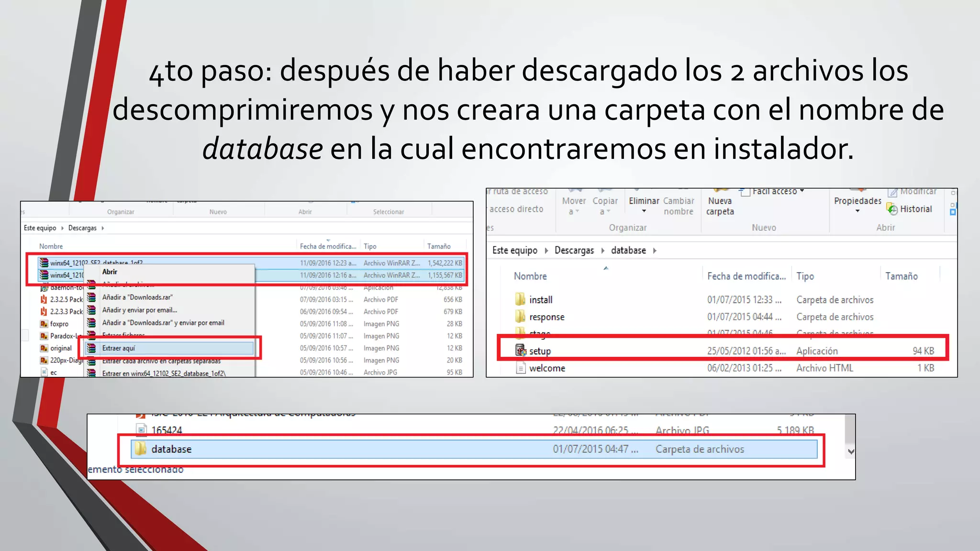The image size is (980, 551).
Task: Click the 2.2.3.3 Pack PDF file icon
Action: (x=44, y=311)
